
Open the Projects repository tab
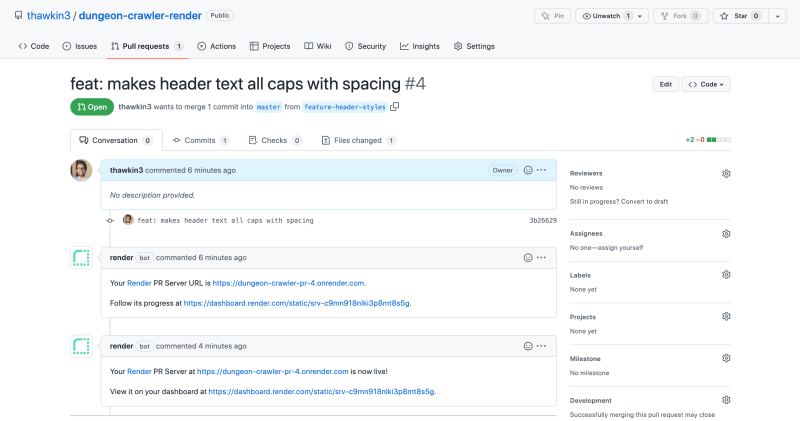click(270, 46)
